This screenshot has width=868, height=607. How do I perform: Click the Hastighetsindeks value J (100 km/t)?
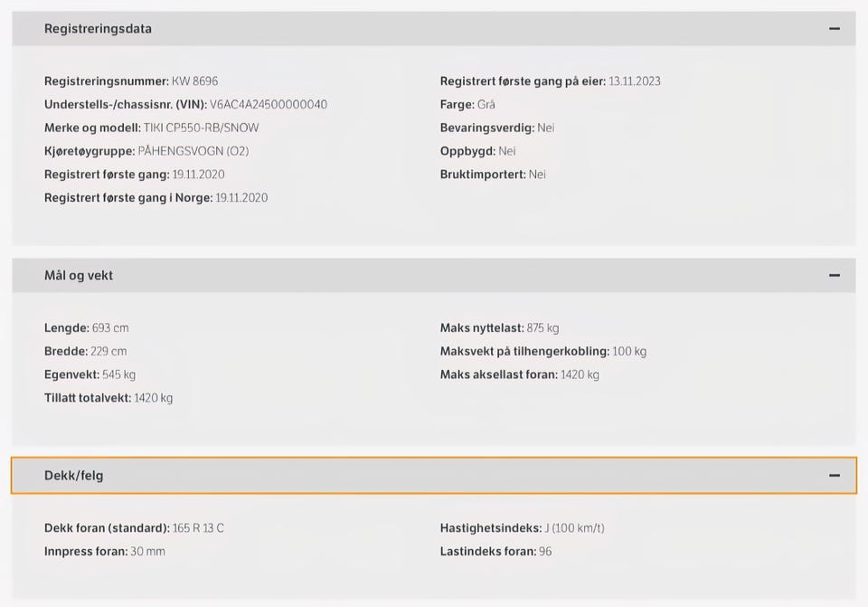click(x=574, y=528)
